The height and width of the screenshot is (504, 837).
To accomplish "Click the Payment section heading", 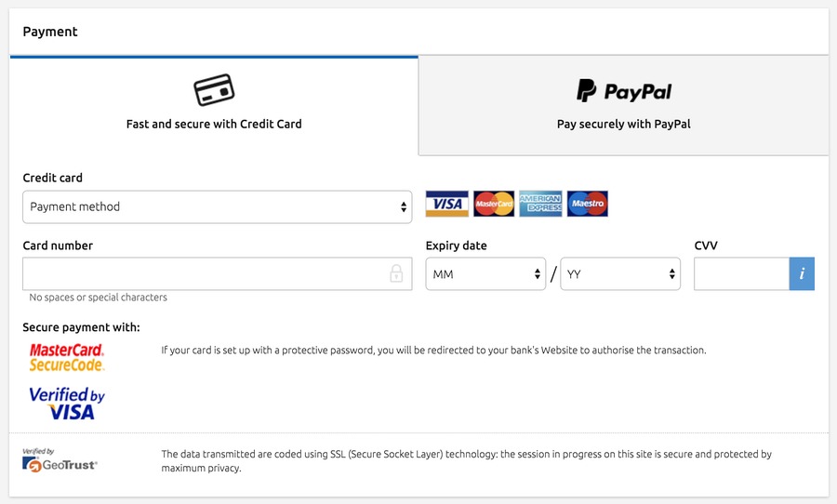I will coord(50,32).
